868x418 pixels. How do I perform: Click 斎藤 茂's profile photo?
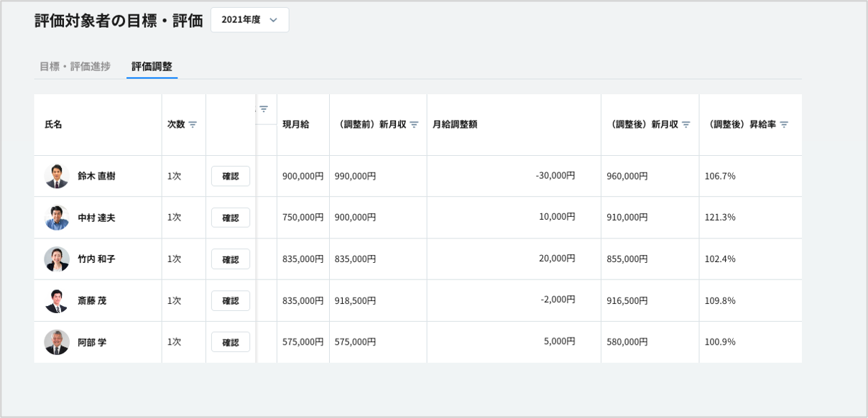(57, 300)
